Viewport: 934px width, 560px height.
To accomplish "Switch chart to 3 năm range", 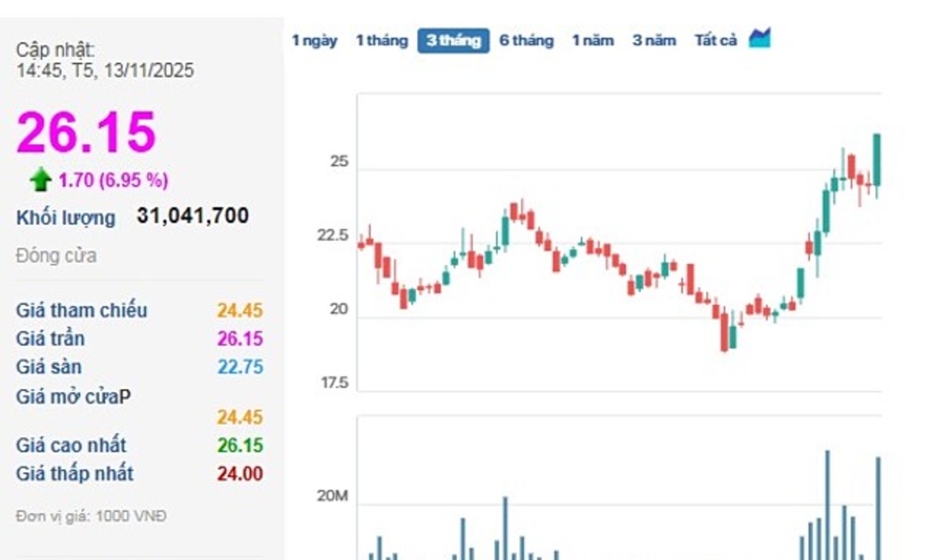I will (x=654, y=40).
